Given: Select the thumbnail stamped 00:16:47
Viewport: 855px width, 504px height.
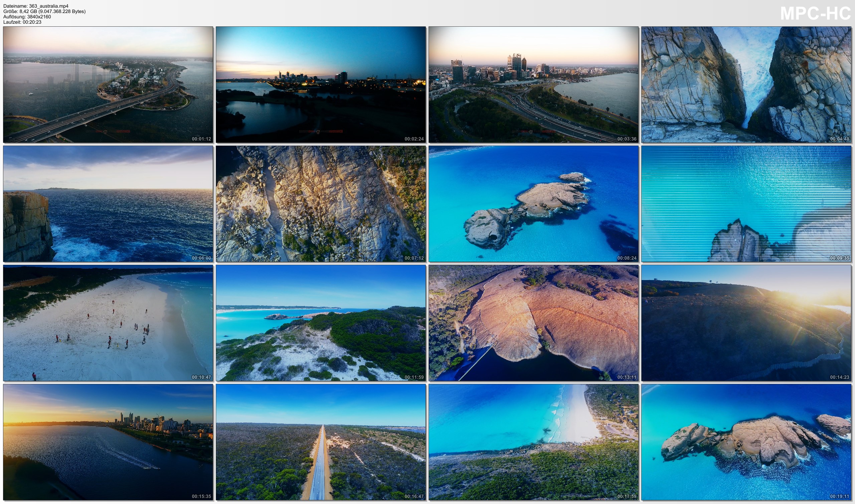Looking at the screenshot, I should click(321, 442).
